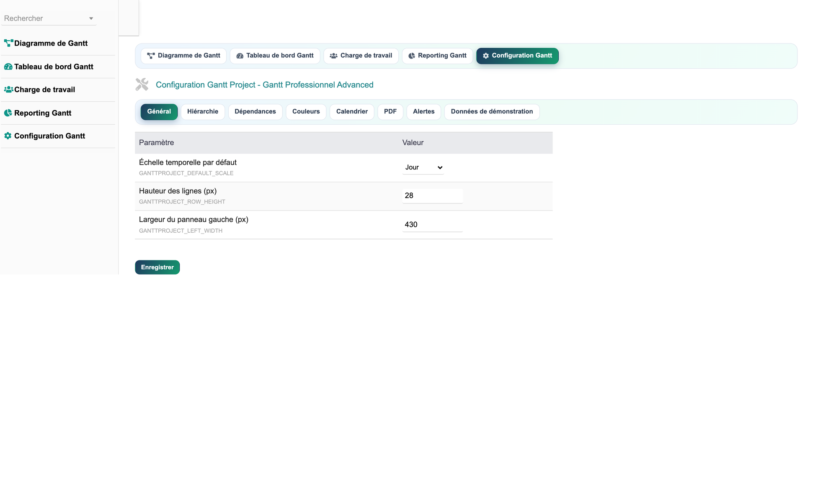The height and width of the screenshot is (504, 815).
Task: Open the Rechercher dropdown arrow
Action: pyautogui.click(x=91, y=18)
